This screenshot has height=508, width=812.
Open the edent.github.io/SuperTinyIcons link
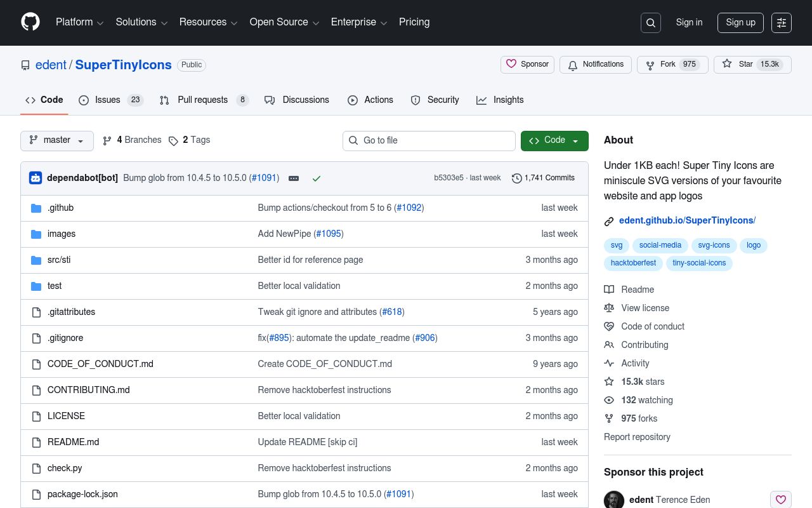point(687,220)
